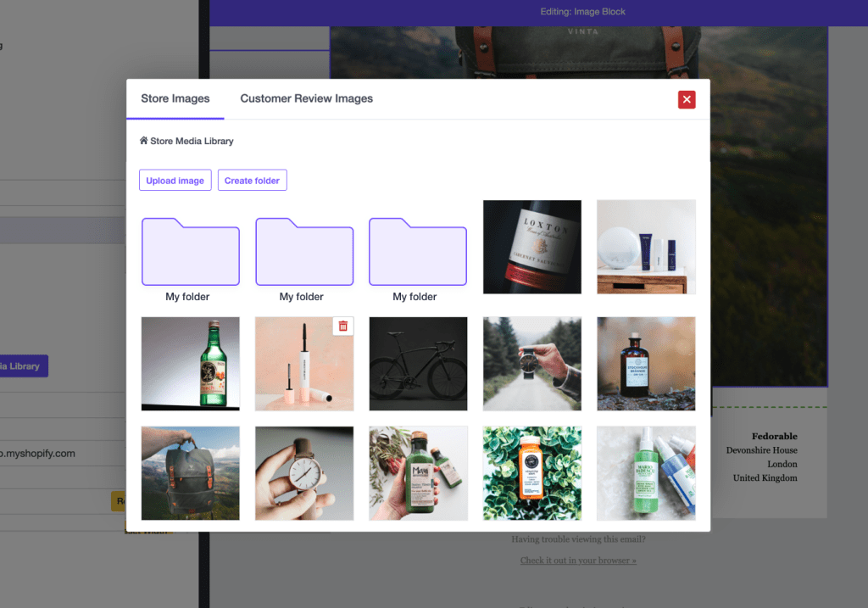
Task: Select the Loxton wine bottle image
Action: (x=531, y=247)
